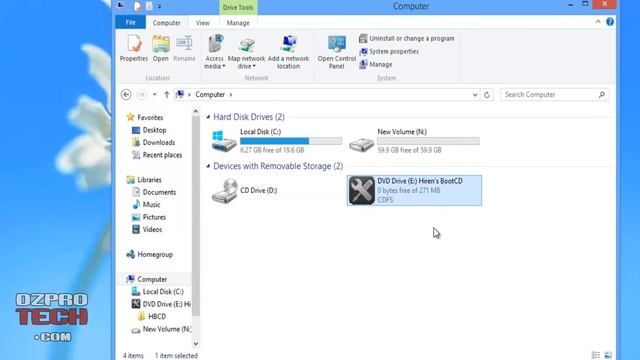Collapse Devices with Removable Storage group
Image resolution: width=640 pixels, height=360 pixels.
coord(208,166)
